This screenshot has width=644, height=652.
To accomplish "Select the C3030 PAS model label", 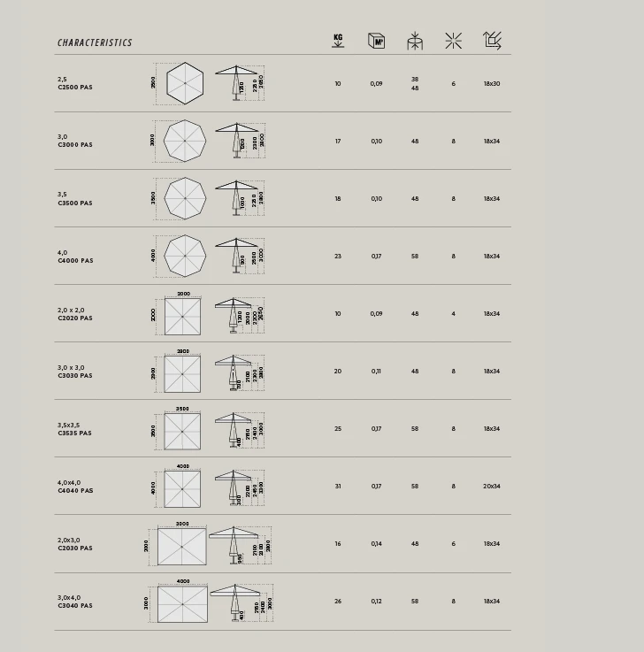I will (x=75, y=376).
